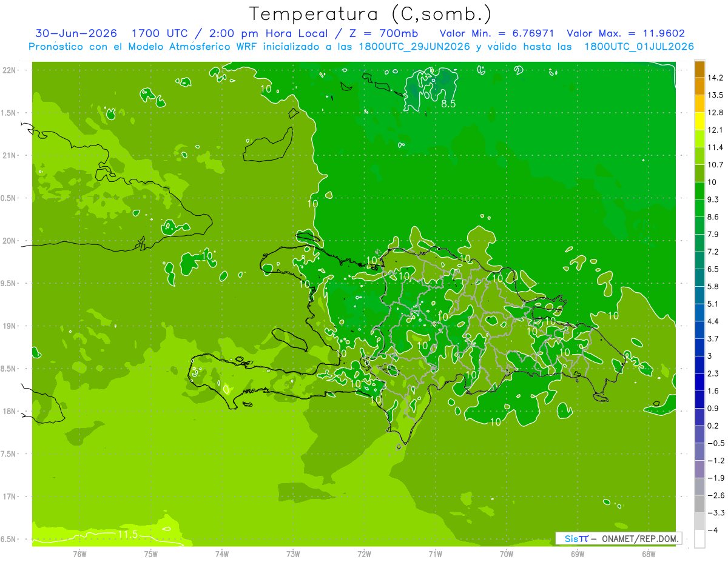
Task: Select the '-2.6' colorbar value
Action: pyautogui.click(x=715, y=495)
